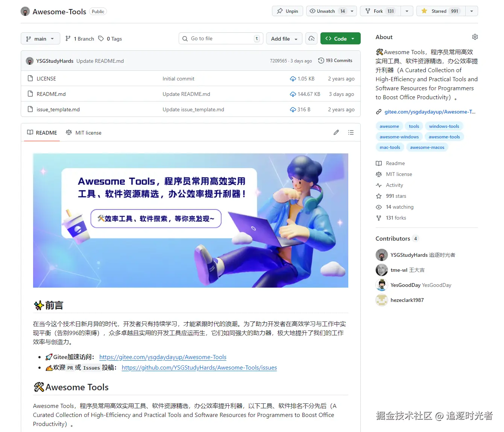This screenshot has height=432, width=504.
Task: Open the Add file dropdown
Action: [284, 38]
